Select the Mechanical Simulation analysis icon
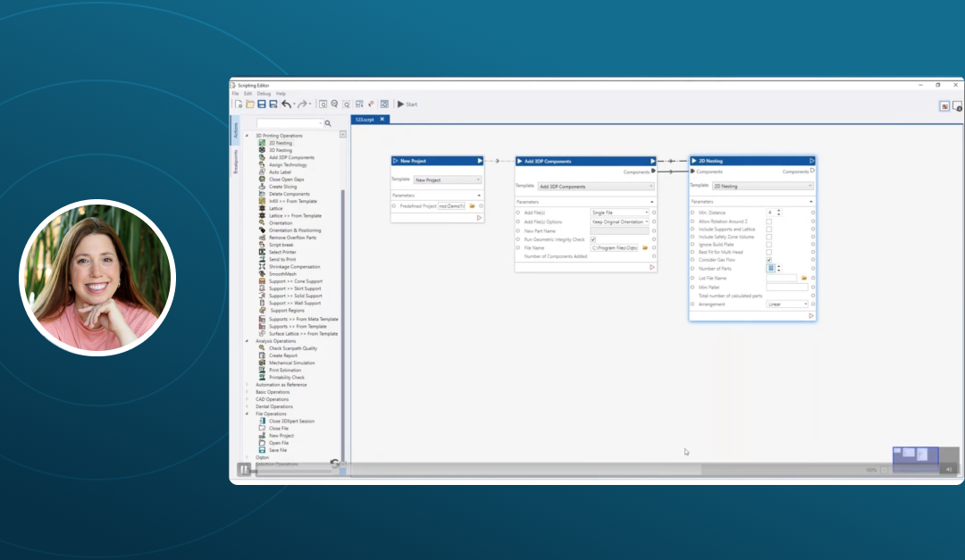This screenshot has width=965, height=560. click(260, 363)
